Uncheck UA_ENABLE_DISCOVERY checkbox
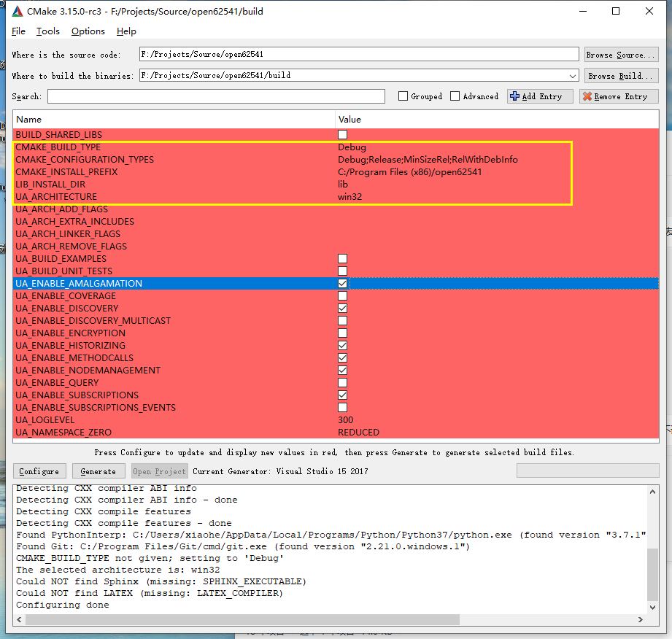The image size is (672, 639). [342, 308]
